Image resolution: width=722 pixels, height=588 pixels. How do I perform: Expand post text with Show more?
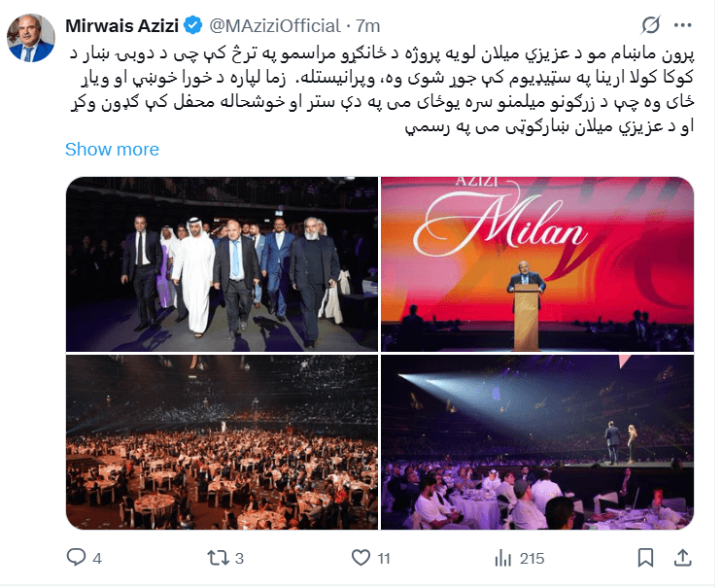112,150
